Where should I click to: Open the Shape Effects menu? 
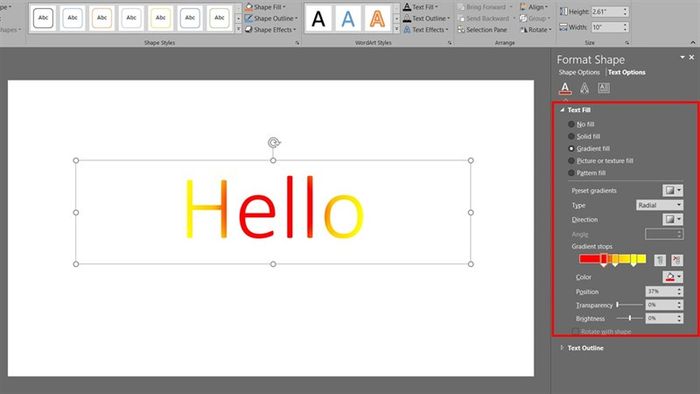(271, 30)
